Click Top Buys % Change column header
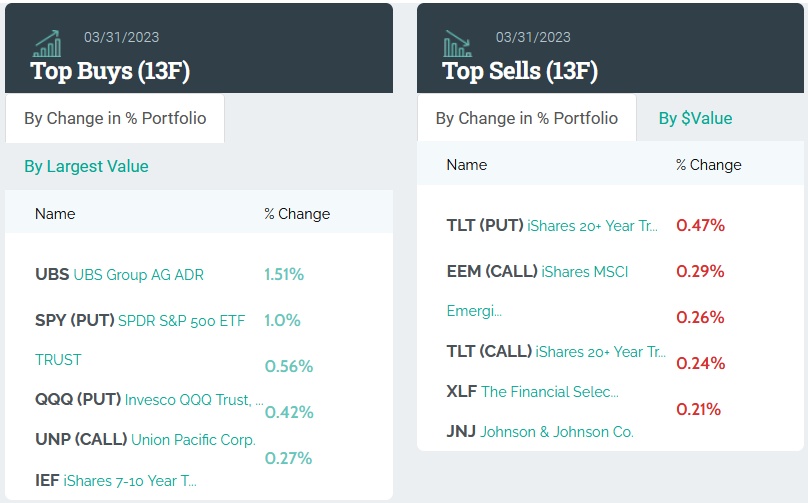Viewport: 808px width, 503px height. (x=297, y=213)
